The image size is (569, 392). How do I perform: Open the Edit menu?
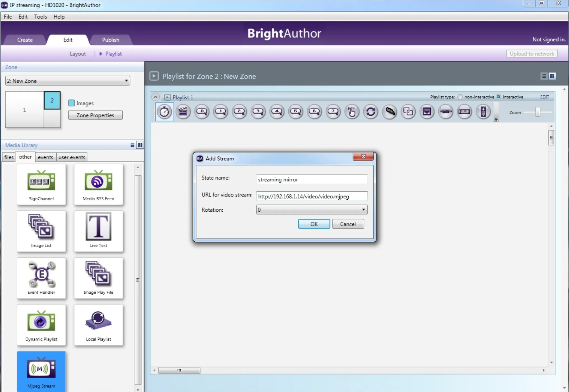pos(23,17)
